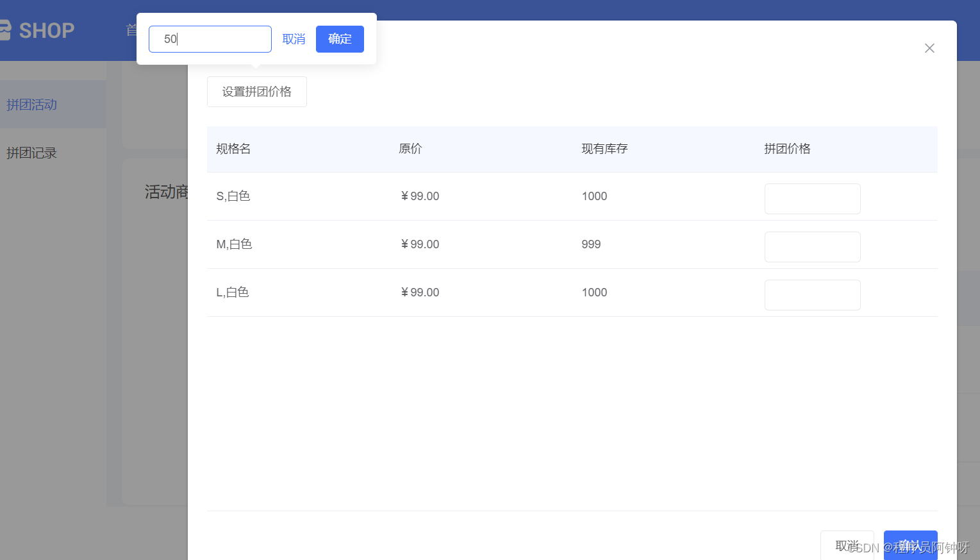
Task: Click the 规格名 column header
Action: tap(233, 149)
